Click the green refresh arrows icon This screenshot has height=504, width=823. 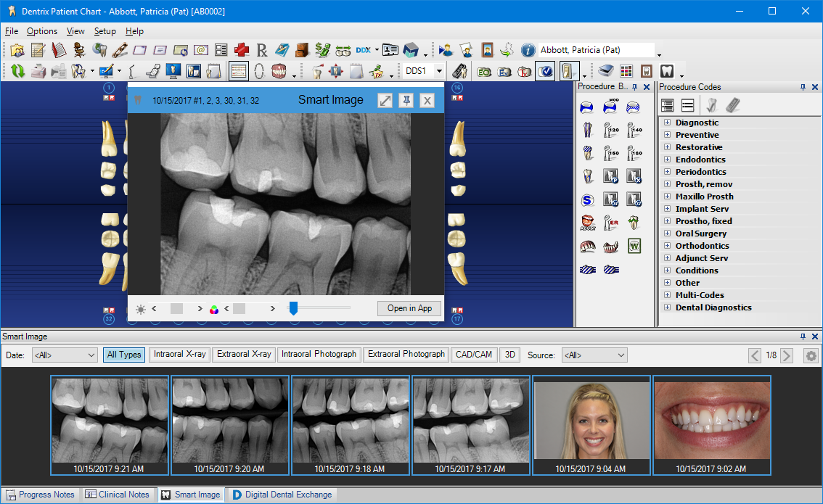[17, 71]
